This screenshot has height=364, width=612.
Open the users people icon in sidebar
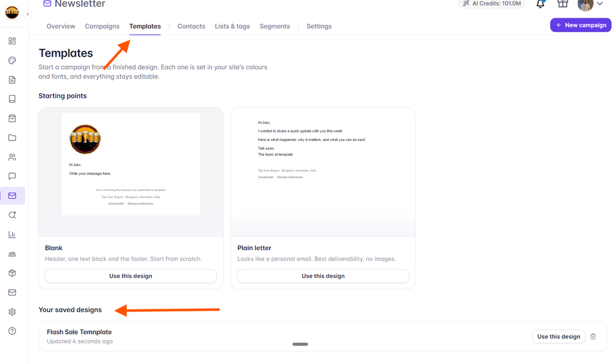[12, 157]
